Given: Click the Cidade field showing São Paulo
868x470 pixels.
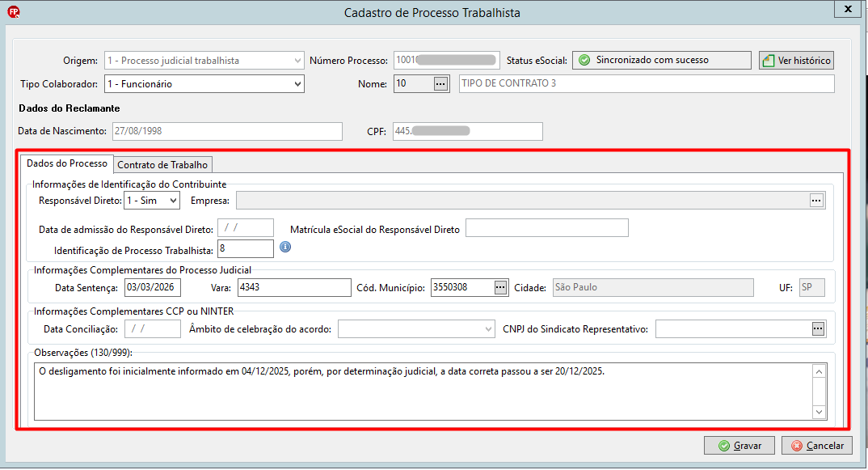Looking at the screenshot, I should pyautogui.click(x=653, y=287).
